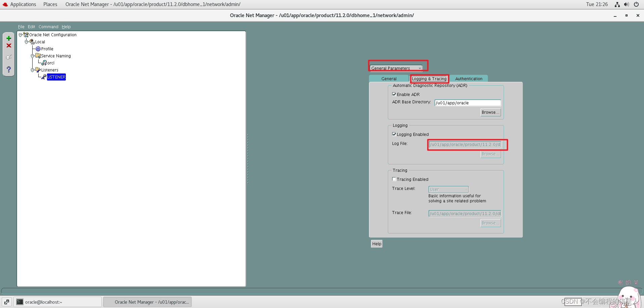
Task: Collapse the Service Naming tree node
Action: coord(33,56)
